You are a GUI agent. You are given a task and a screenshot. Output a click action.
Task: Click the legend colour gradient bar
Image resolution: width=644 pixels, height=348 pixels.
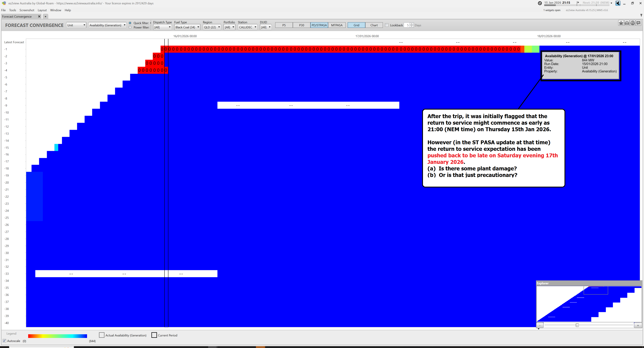[58, 336]
